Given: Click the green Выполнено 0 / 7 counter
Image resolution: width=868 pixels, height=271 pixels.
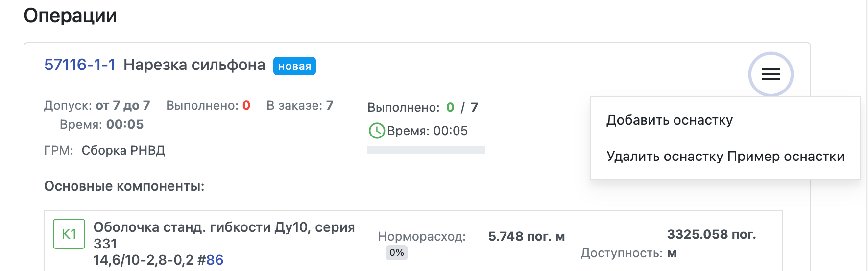Looking at the screenshot, I should (x=423, y=107).
